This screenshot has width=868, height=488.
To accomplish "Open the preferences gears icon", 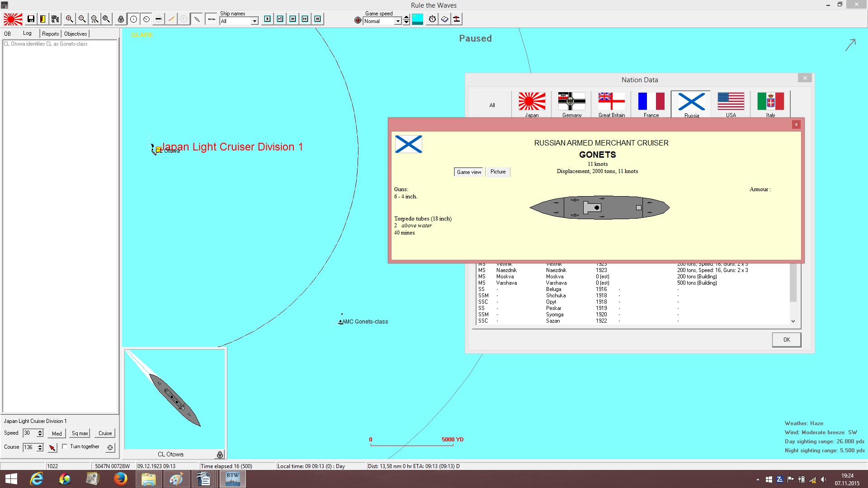I will coord(55,19).
